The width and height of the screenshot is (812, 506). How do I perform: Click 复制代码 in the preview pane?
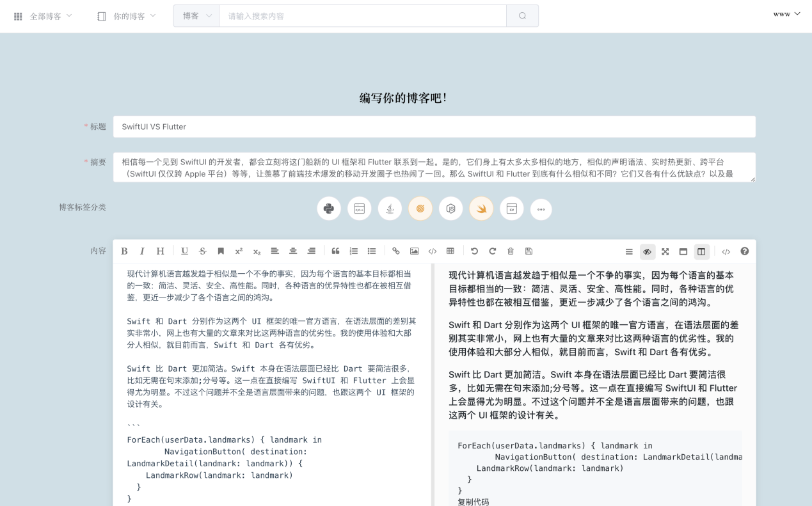474,502
